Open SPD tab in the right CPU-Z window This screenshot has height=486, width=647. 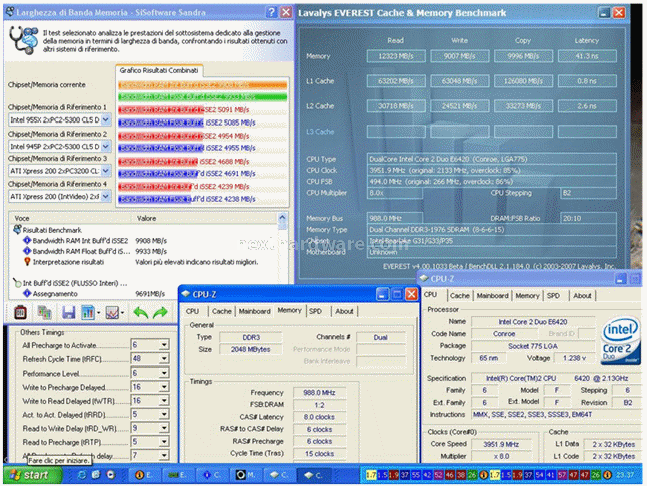click(x=553, y=296)
